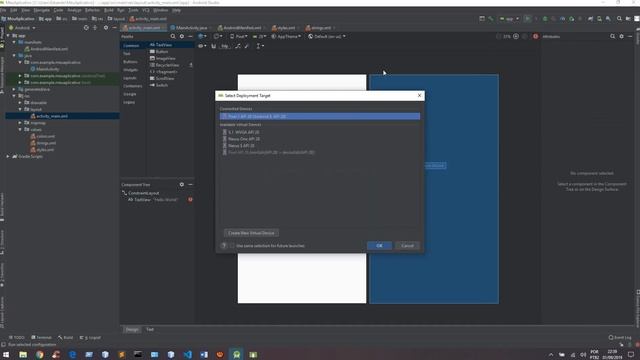Screen dimensions: 640x360
Task: Open the Build menu
Action: click(109, 10)
